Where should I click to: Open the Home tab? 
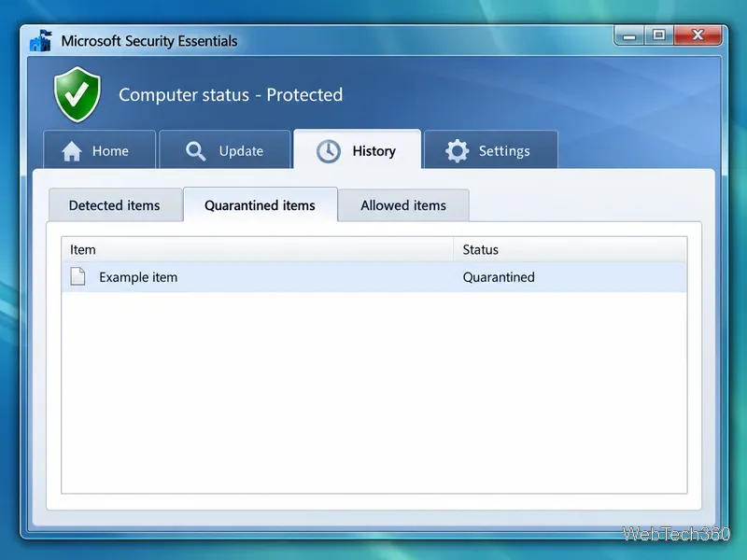click(100, 149)
